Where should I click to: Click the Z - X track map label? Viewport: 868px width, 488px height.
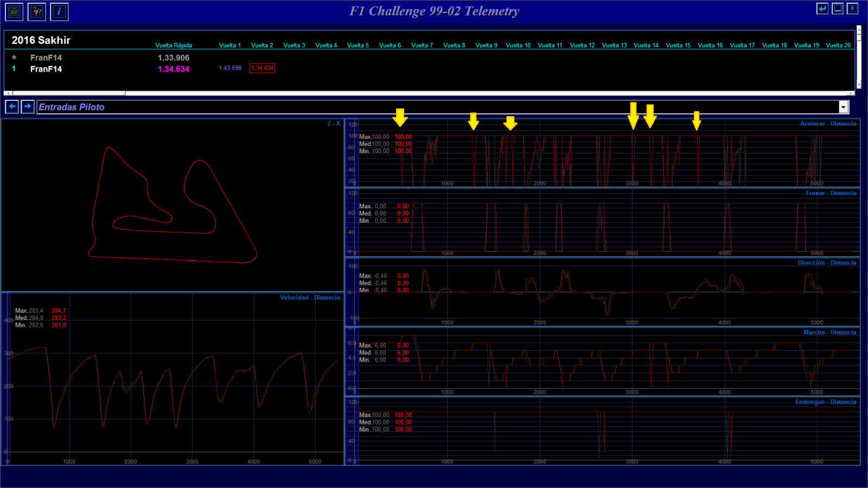tap(334, 124)
